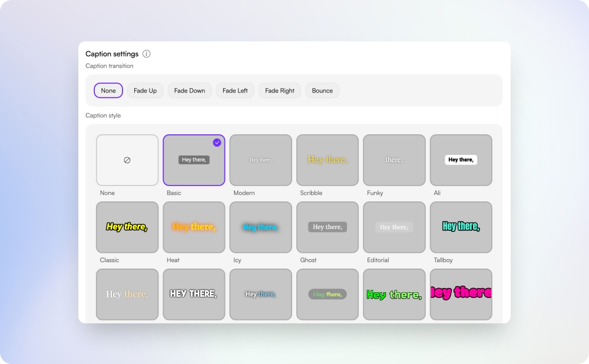Select the None caption transition
The width and height of the screenshot is (589, 364).
(108, 90)
